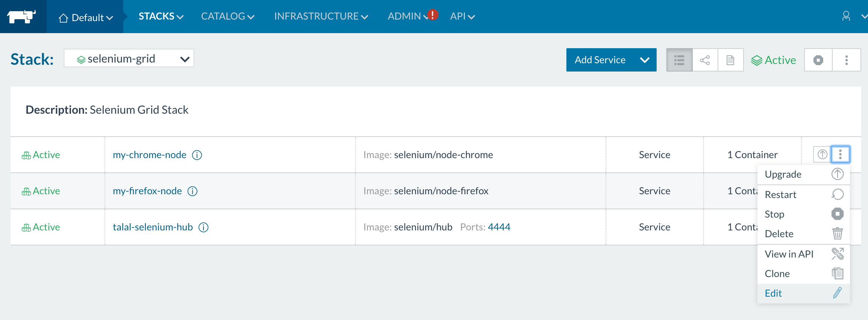This screenshot has height=320, width=868.
Task: Switch to compose YAML config view
Action: click(x=730, y=60)
